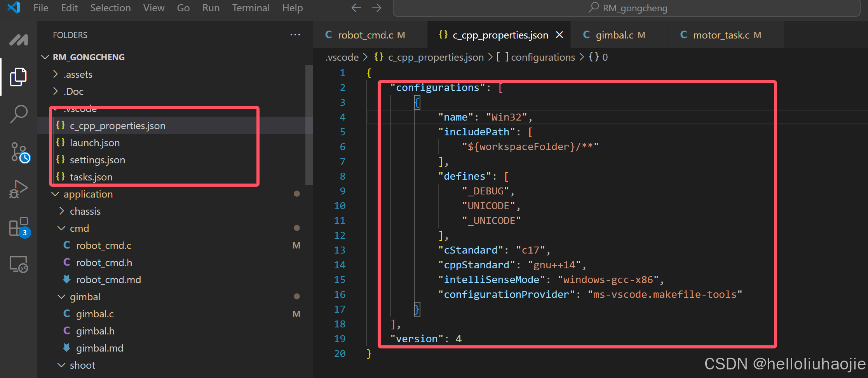Open Source Control view
The height and width of the screenshot is (378, 868).
[x=18, y=152]
